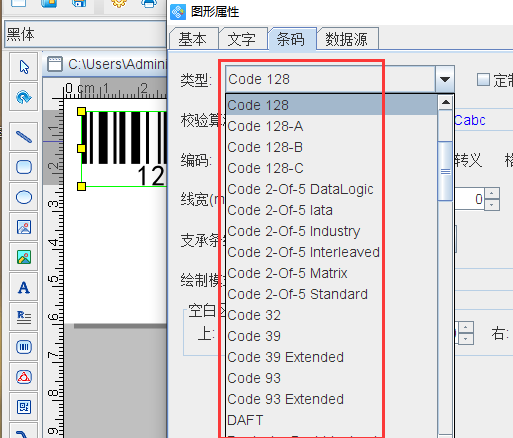Click the upper-left yellow handle on the barcode

pyautogui.click(x=81, y=111)
